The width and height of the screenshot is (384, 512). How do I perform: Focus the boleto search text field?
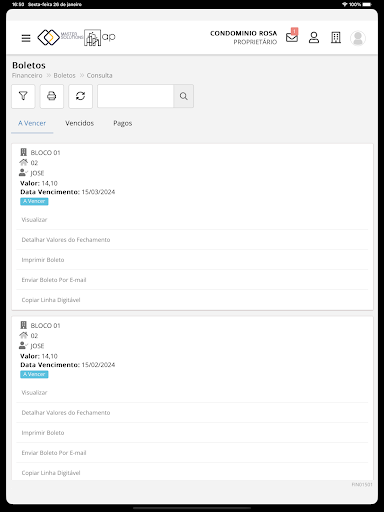coord(135,96)
